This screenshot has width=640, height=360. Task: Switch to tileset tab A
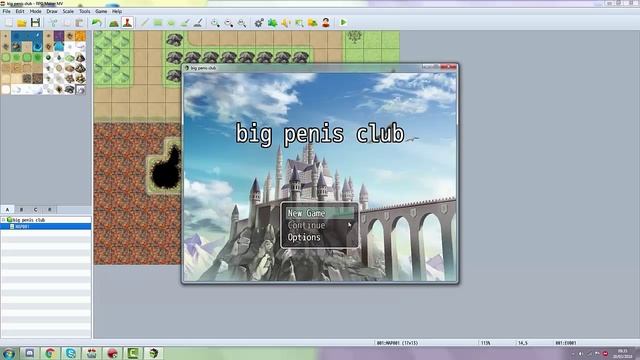(7, 209)
